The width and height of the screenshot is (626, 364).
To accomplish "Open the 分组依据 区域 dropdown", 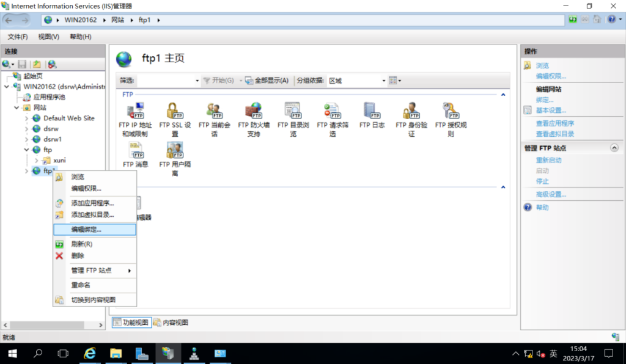I will click(x=356, y=81).
